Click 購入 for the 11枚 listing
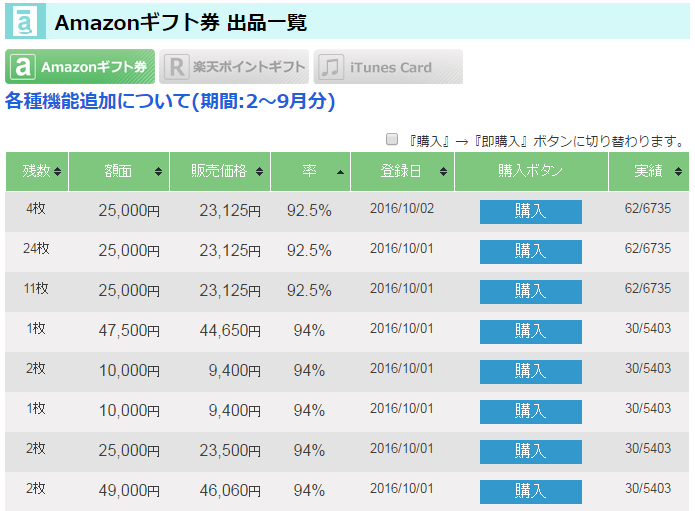This screenshot has height=511, width=695. (531, 292)
